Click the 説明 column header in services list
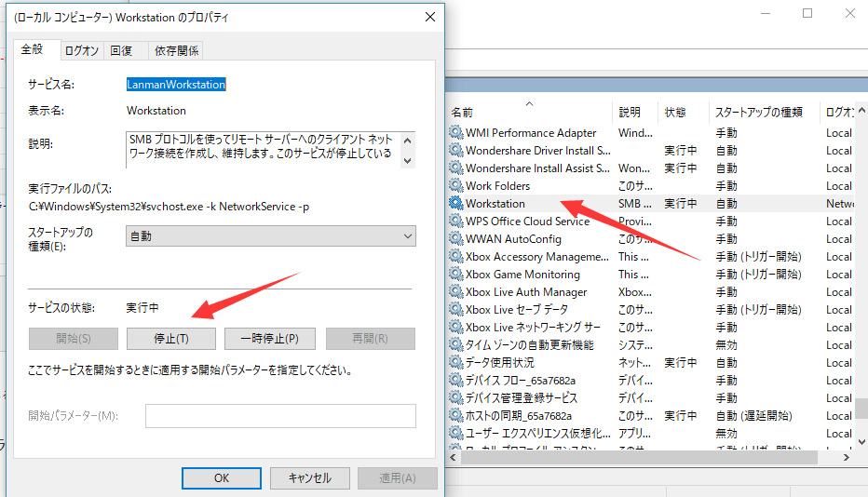 (x=635, y=113)
